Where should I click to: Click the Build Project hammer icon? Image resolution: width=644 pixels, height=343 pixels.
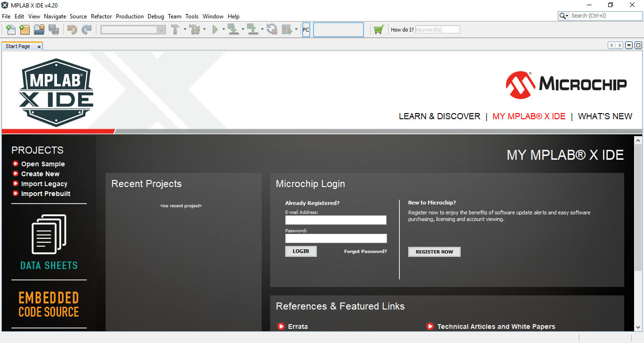click(175, 30)
